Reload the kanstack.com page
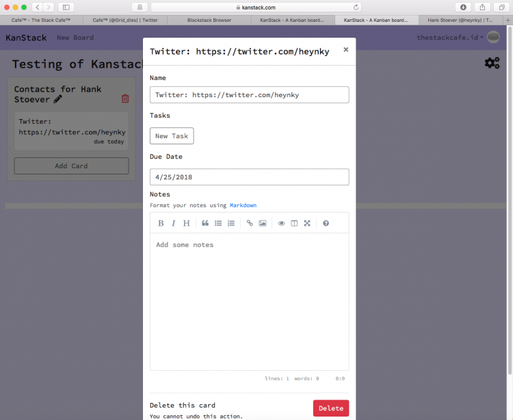Image resolution: width=513 pixels, height=420 pixels. (x=356, y=8)
